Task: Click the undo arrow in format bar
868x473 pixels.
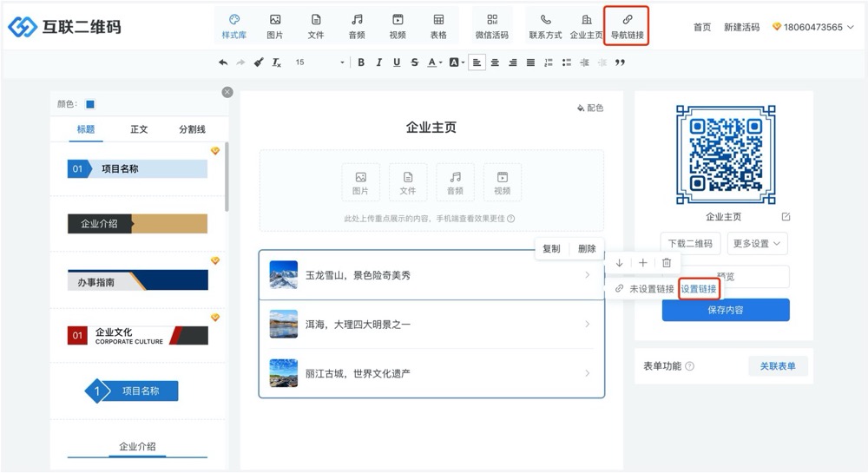Action: [x=223, y=62]
